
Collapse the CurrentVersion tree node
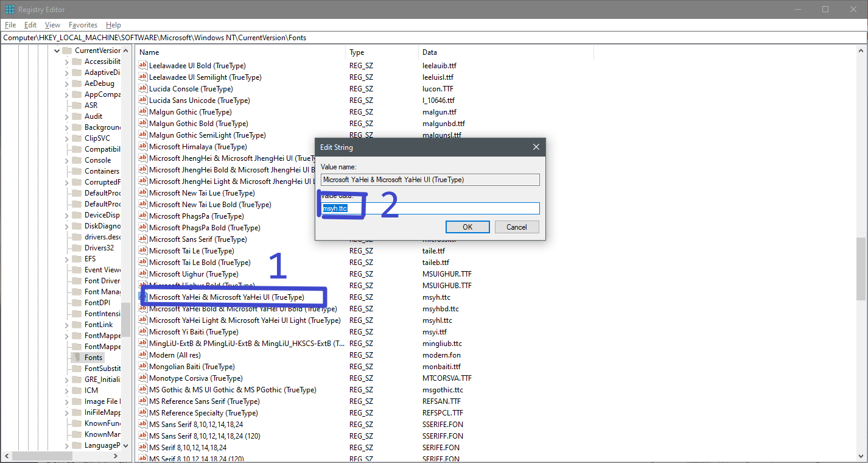click(x=57, y=51)
